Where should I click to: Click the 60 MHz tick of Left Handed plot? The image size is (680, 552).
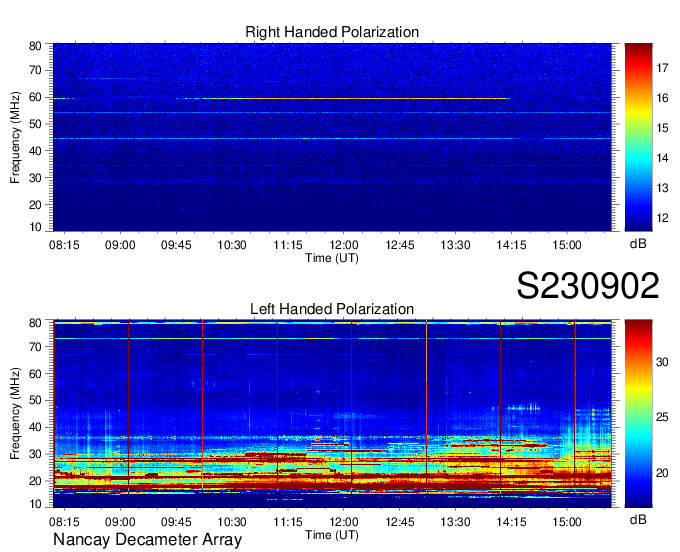(x=35, y=373)
